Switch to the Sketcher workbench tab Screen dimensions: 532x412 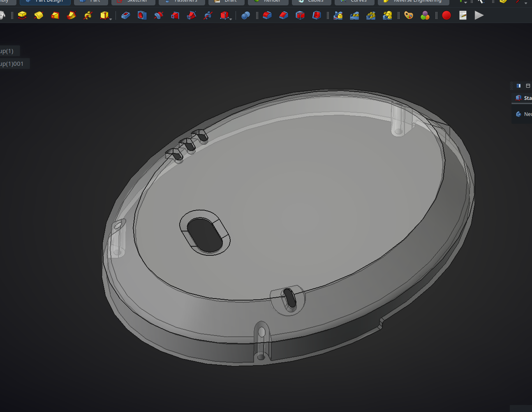133,2
